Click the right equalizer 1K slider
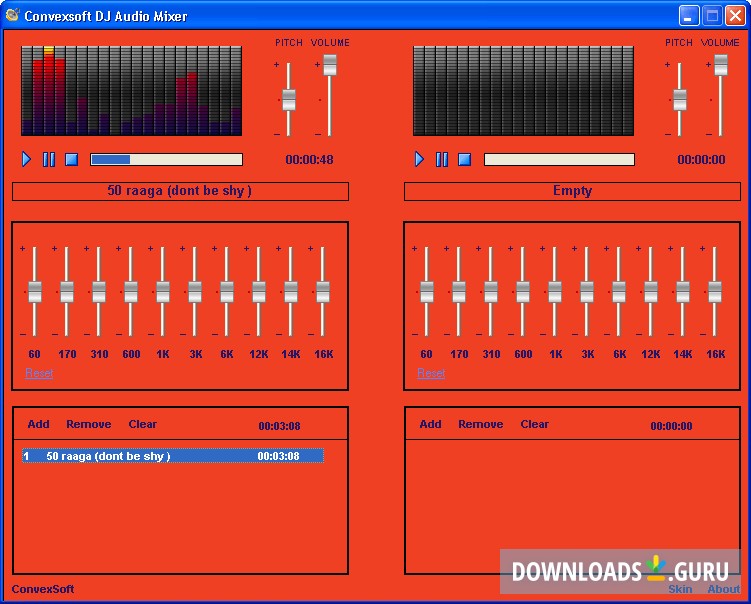The image size is (751, 604). 555,292
